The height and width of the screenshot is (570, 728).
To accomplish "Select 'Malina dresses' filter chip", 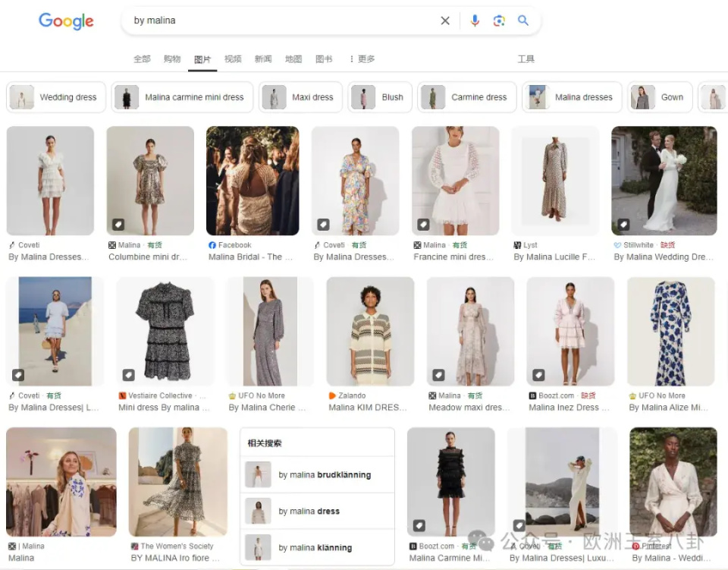I will click(572, 97).
